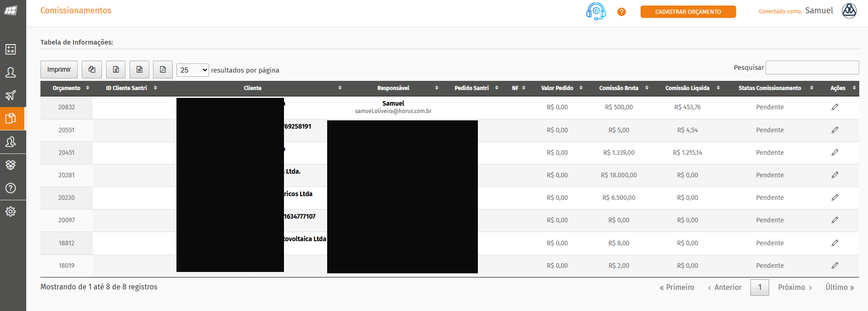Viewport: 868px width, 311px height.
Task: Open the headset support icon
Action: click(x=596, y=11)
